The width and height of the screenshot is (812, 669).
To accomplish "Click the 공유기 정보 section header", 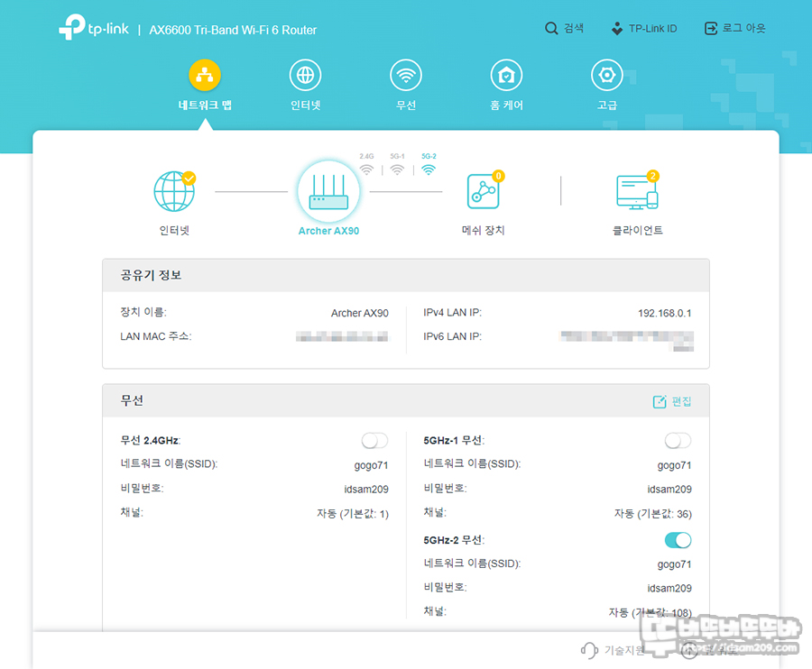I will coord(405,275).
